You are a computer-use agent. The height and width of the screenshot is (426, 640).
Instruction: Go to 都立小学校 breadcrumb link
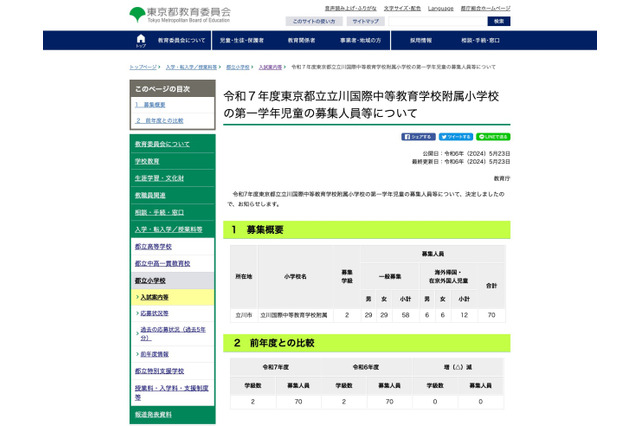[x=238, y=67]
